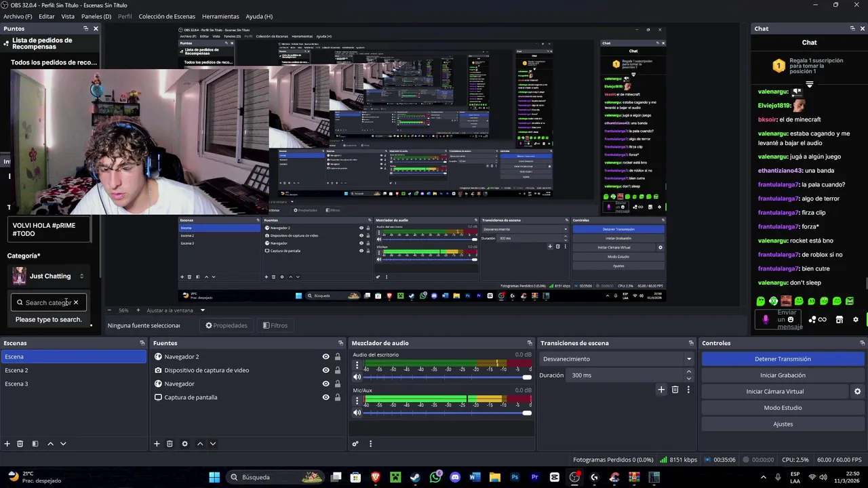Viewport: 868px width, 488px height.
Task: Click Detener Transmisión button
Action: click(x=783, y=359)
